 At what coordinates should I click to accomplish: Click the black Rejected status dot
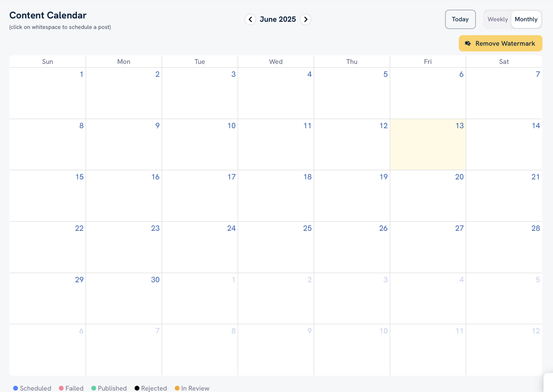137,388
